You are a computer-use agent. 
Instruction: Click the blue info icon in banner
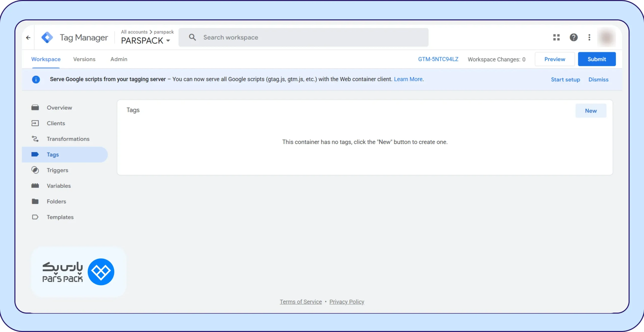click(36, 79)
